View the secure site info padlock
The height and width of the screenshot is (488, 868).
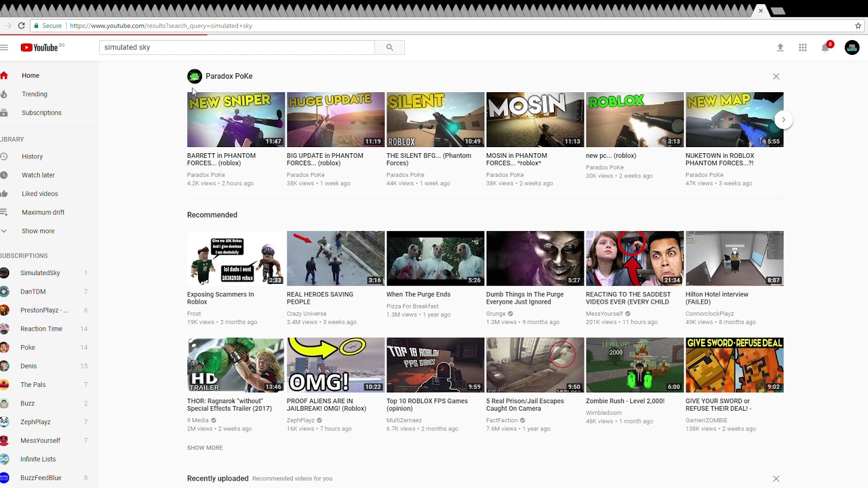tap(36, 26)
